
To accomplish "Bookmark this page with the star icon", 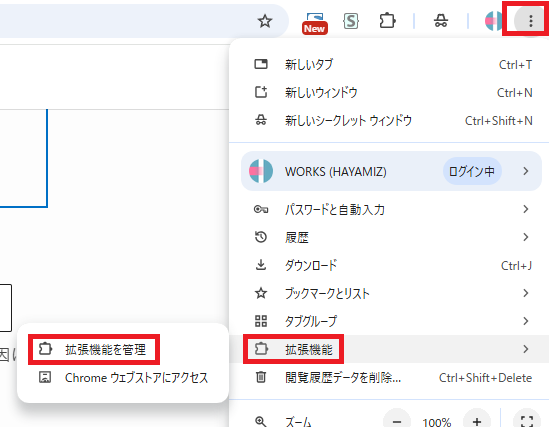I will [x=265, y=21].
